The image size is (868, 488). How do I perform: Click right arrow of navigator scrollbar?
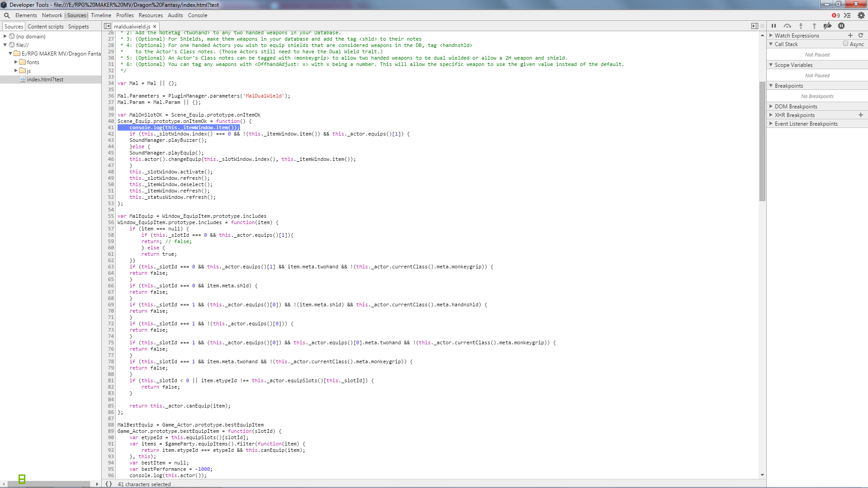click(x=97, y=484)
